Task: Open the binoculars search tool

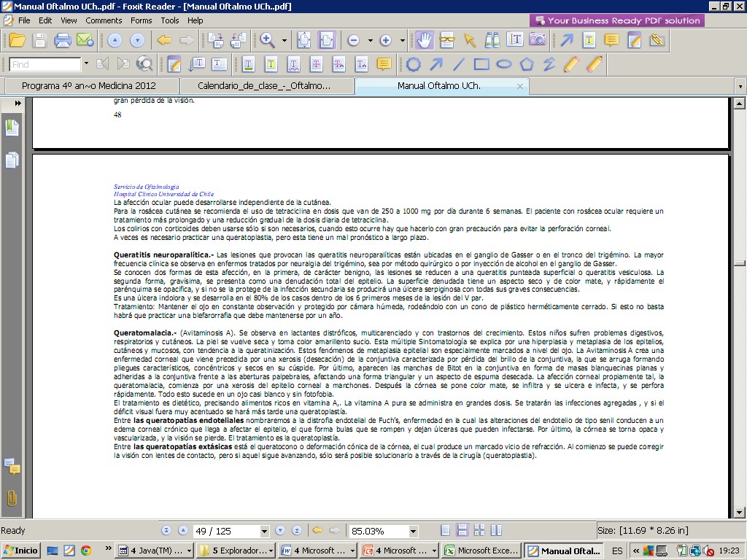Action: click(492, 40)
